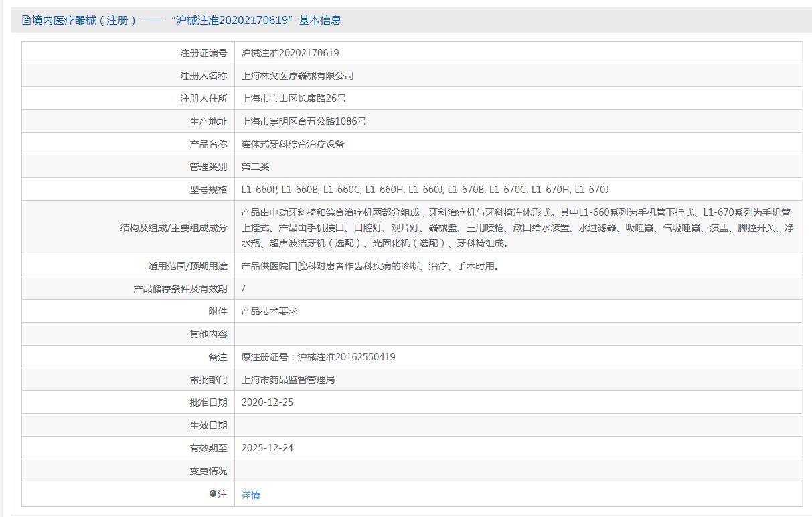
Task: Click management category value 第二类
Action: pyautogui.click(x=255, y=167)
